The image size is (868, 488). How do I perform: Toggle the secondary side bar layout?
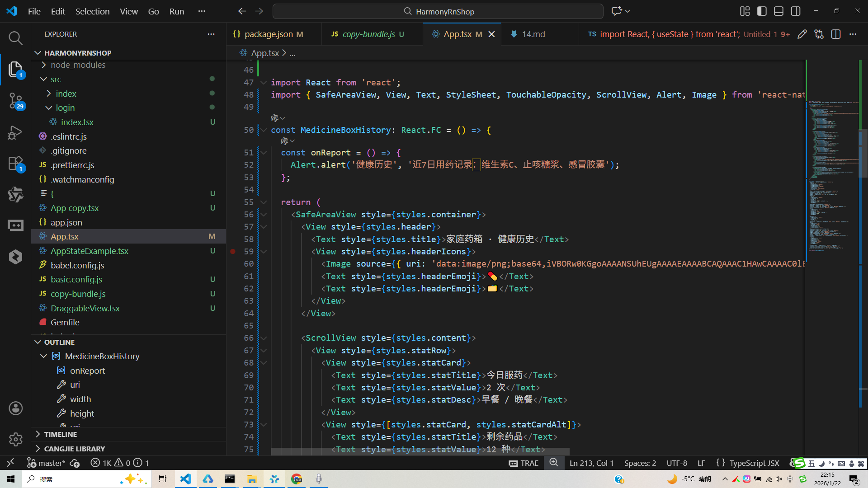click(x=796, y=11)
